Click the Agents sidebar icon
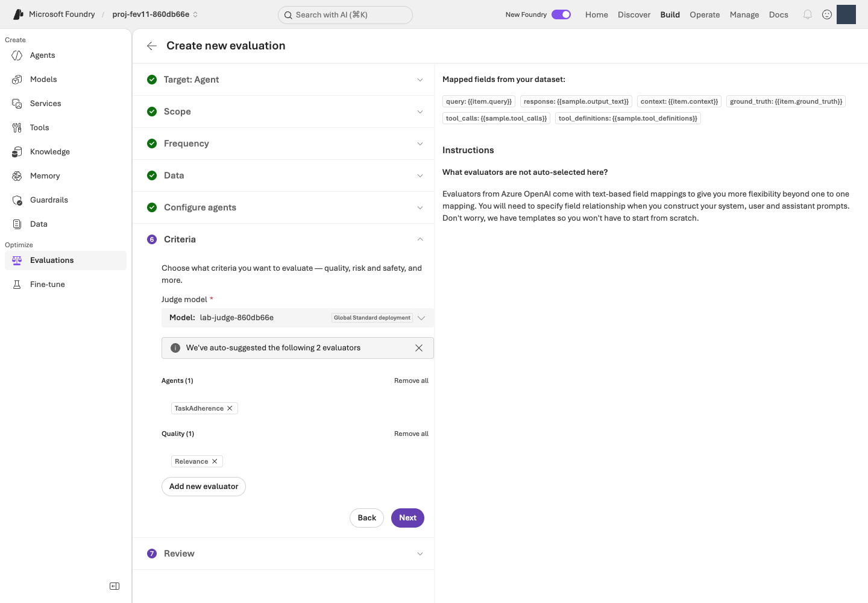Image resolution: width=868 pixels, height=603 pixels. (x=17, y=55)
